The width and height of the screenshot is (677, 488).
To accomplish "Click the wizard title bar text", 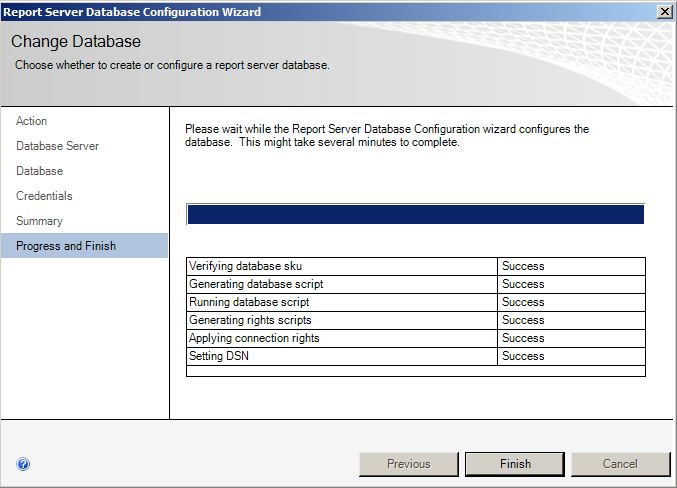I will pos(132,12).
